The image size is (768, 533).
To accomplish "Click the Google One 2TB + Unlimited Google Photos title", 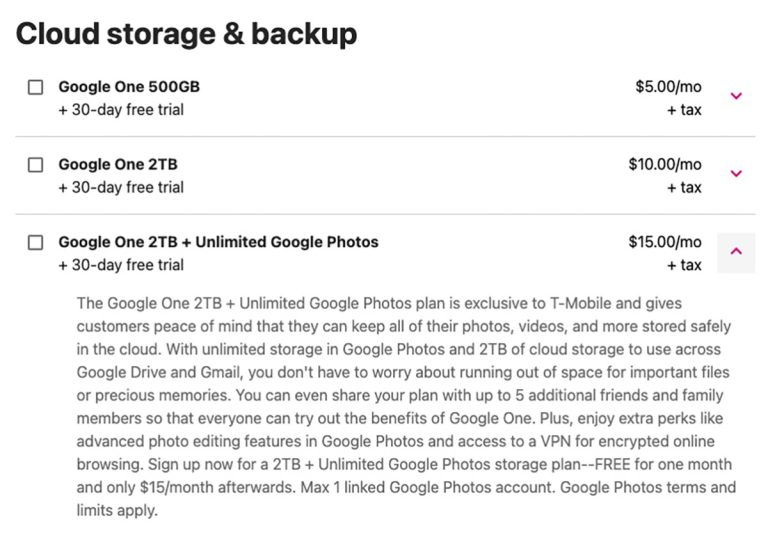I will (x=218, y=242).
